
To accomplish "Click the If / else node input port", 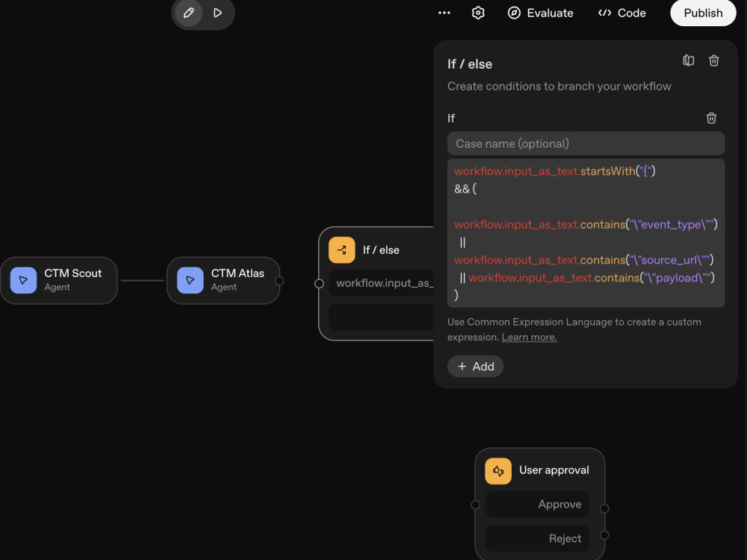I will pos(319,284).
